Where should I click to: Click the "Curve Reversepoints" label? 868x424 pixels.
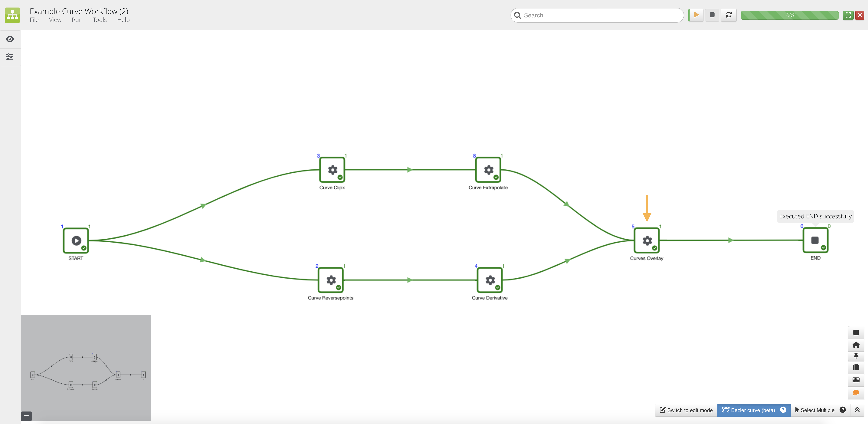click(330, 298)
